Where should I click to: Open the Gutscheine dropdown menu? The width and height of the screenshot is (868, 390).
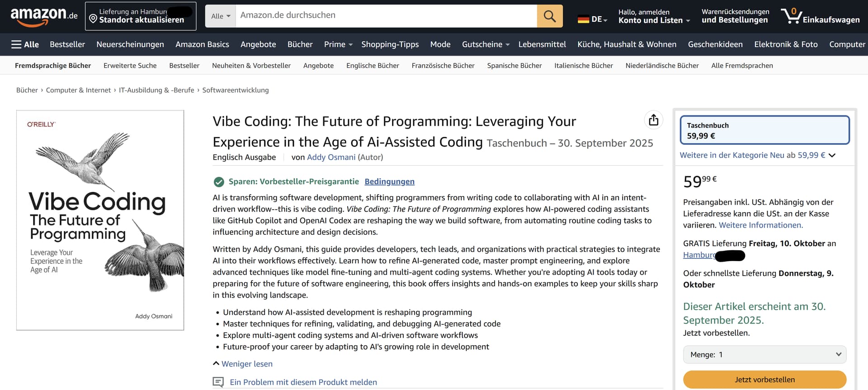coord(486,44)
